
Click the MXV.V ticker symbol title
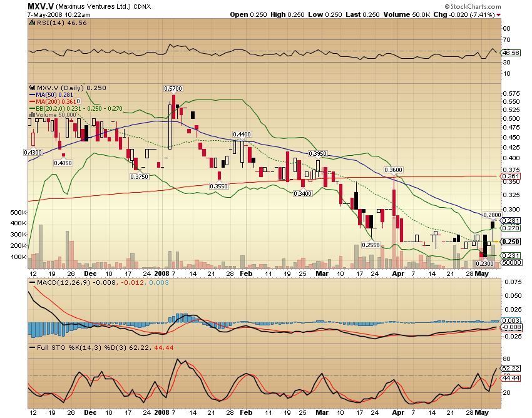tap(41, 6)
